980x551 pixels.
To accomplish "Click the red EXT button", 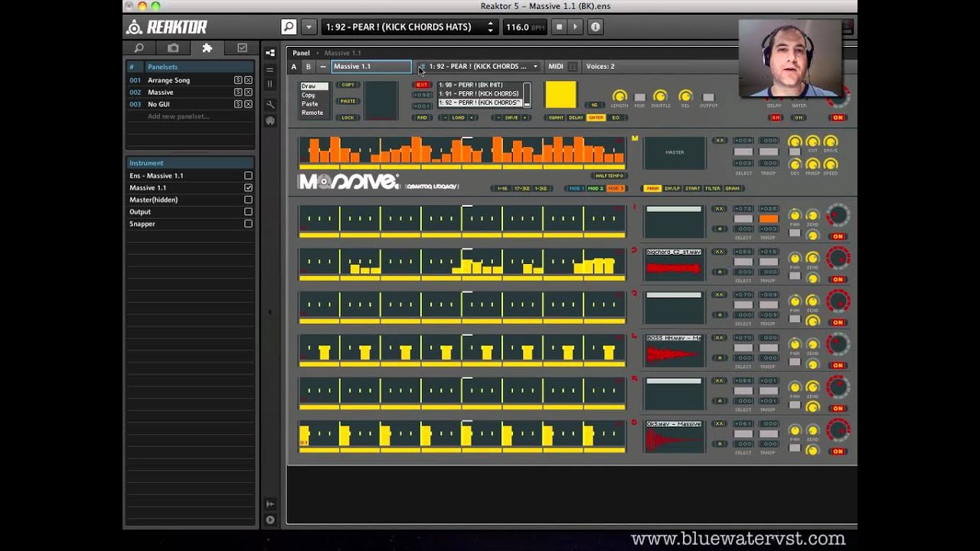I will click(x=422, y=85).
